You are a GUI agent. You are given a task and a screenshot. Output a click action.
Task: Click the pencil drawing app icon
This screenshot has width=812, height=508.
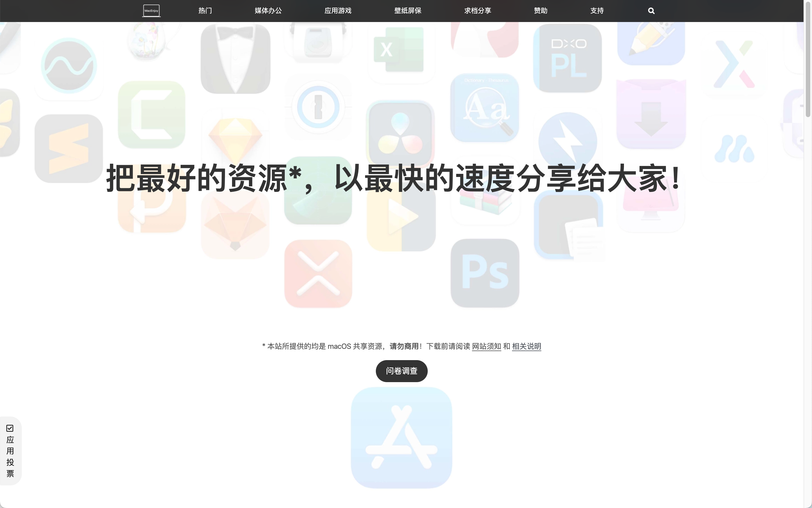[651, 44]
